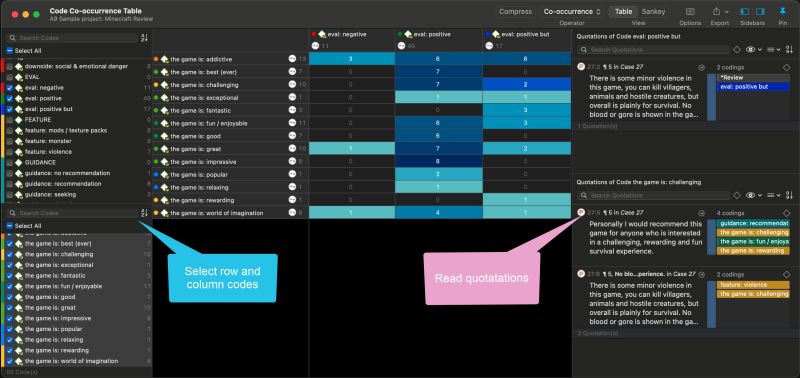Click the sort icon in 'the game is: challenging' quotations panel
This screenshot has height=378, width=800.
789,195
